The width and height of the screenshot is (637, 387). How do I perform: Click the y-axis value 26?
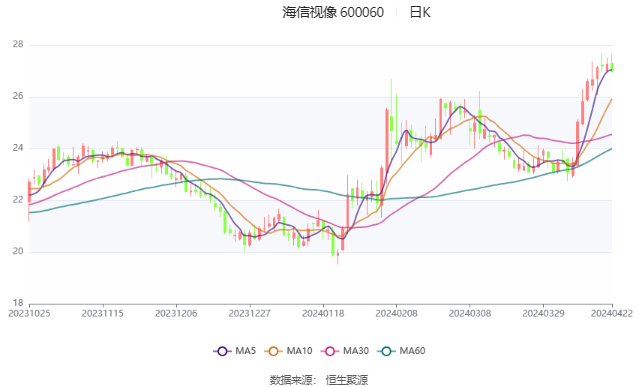pos(18,96)
